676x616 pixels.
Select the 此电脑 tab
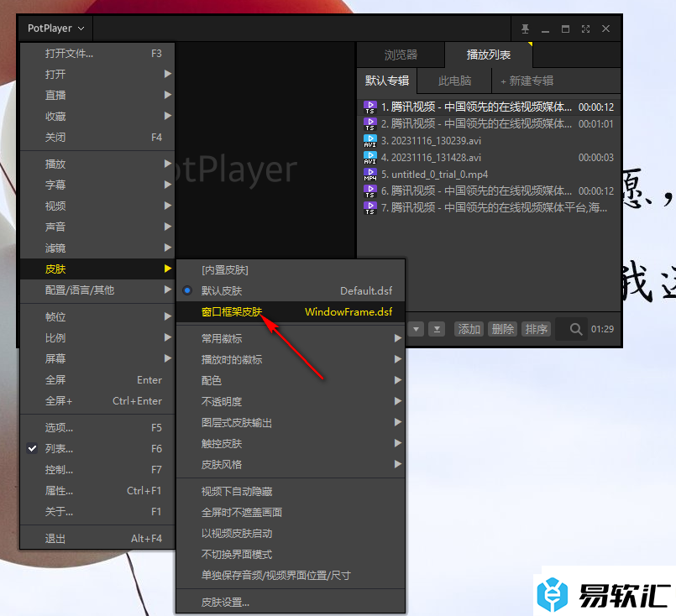coord(454,81)
